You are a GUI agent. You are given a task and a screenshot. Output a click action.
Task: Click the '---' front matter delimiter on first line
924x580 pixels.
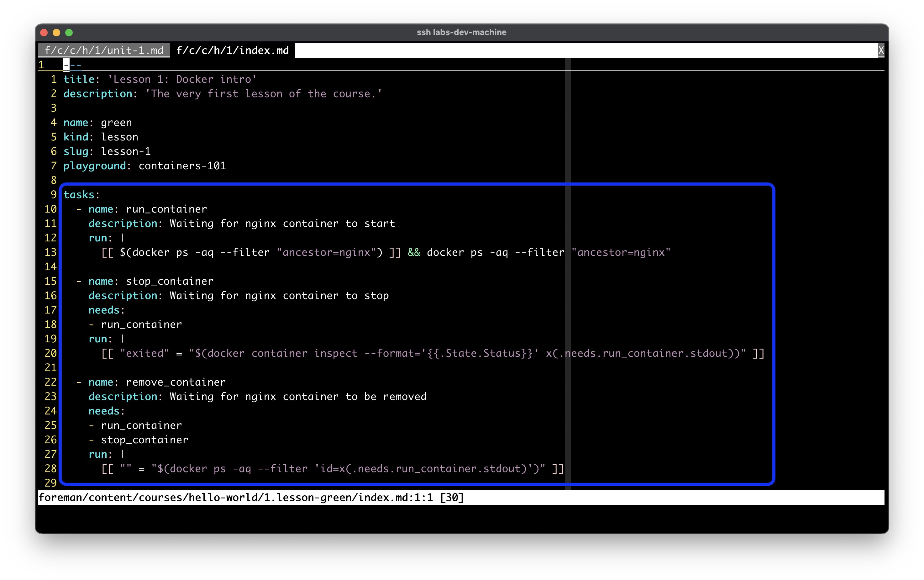[72, 65]
